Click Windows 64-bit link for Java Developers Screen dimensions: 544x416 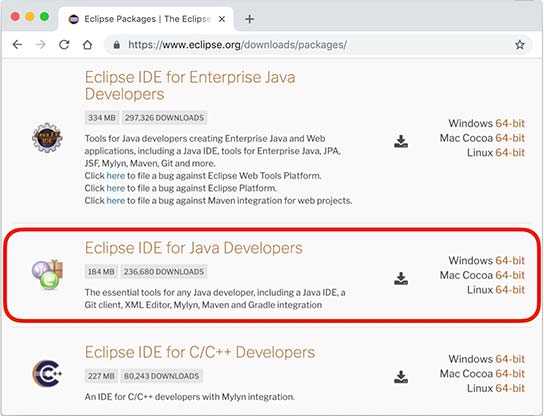tap(510, 261)
